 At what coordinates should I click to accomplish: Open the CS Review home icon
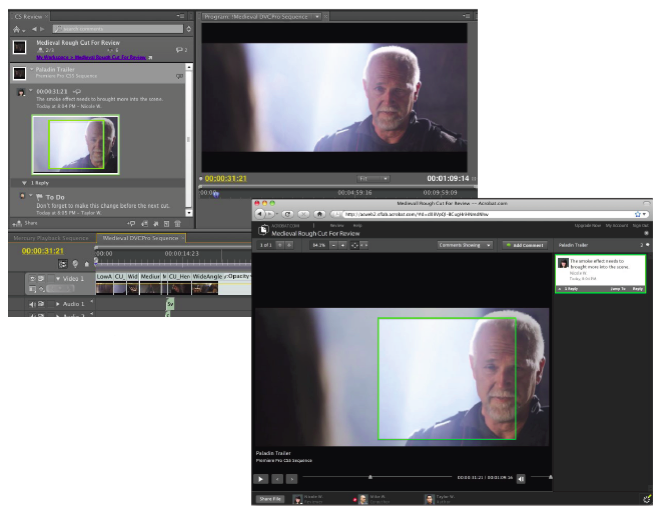[17, 29]
